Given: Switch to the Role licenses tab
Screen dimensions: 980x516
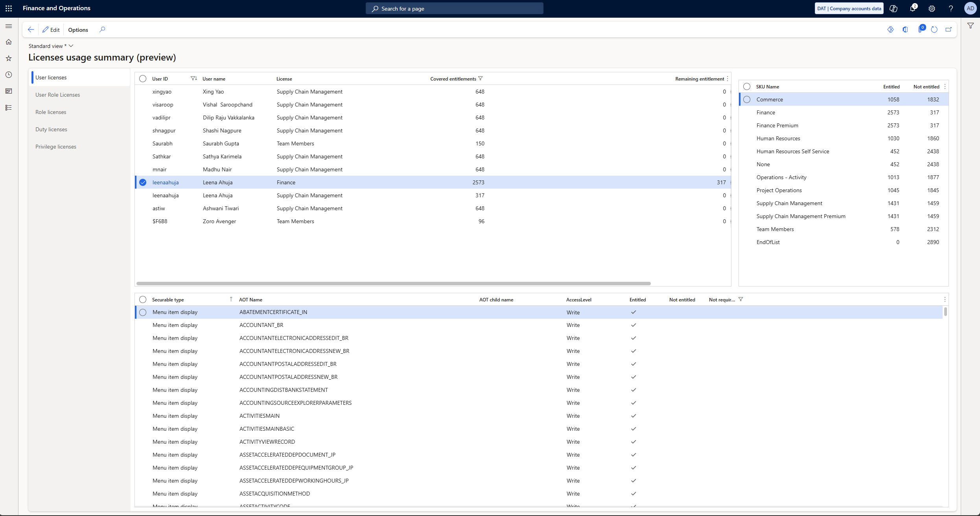Looking at the screenshot, I should (51, 112).
